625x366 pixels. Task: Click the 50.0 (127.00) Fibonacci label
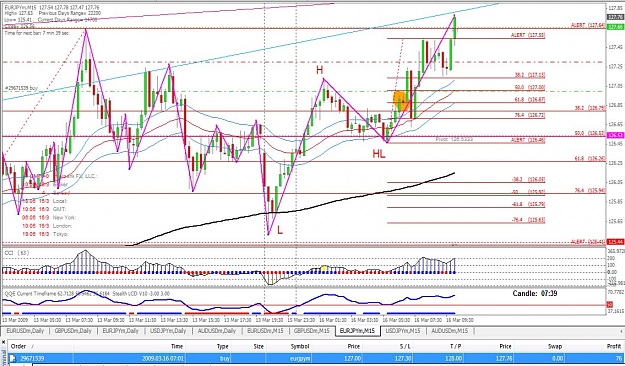click(x=530, y=87)
